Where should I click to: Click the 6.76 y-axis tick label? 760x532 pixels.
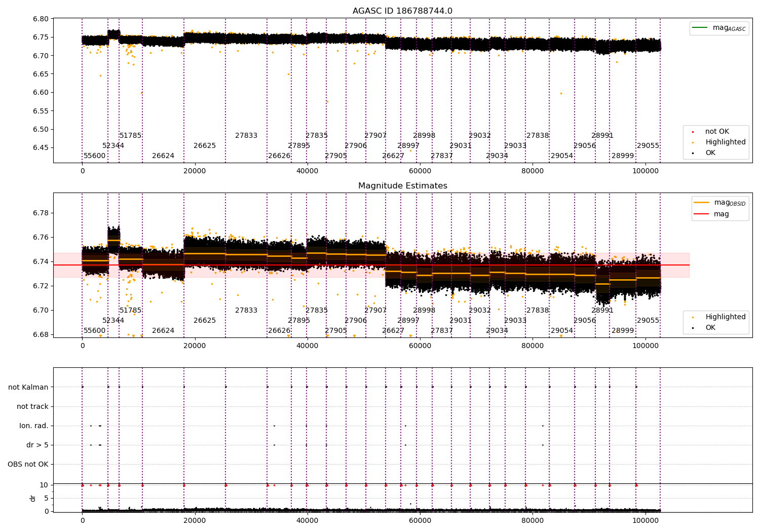point(41,237)
